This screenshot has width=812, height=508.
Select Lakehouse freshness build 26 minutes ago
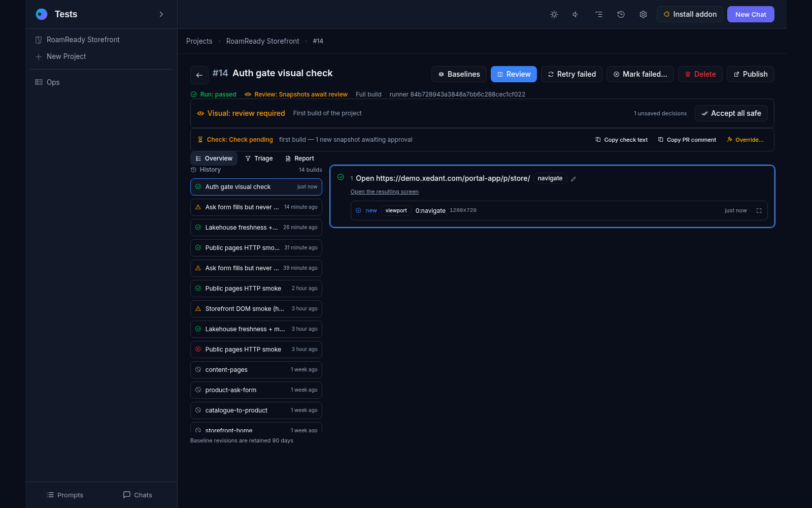click(x=256, y=228)
